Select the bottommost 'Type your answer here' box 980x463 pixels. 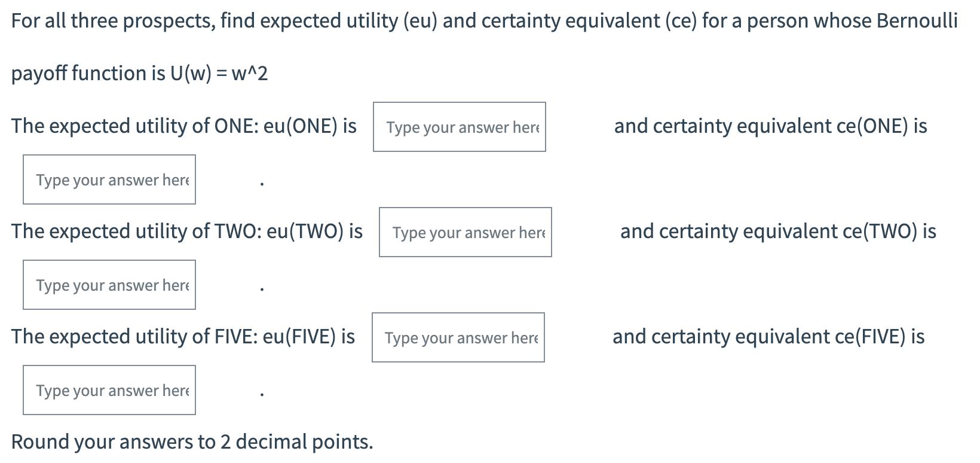point(109,389)
